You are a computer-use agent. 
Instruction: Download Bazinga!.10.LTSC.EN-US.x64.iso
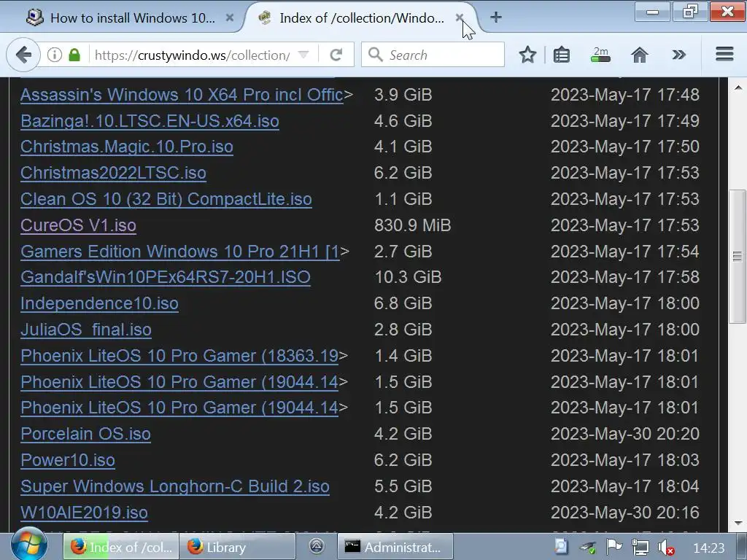pyautogui.click(x=150, y=121)
